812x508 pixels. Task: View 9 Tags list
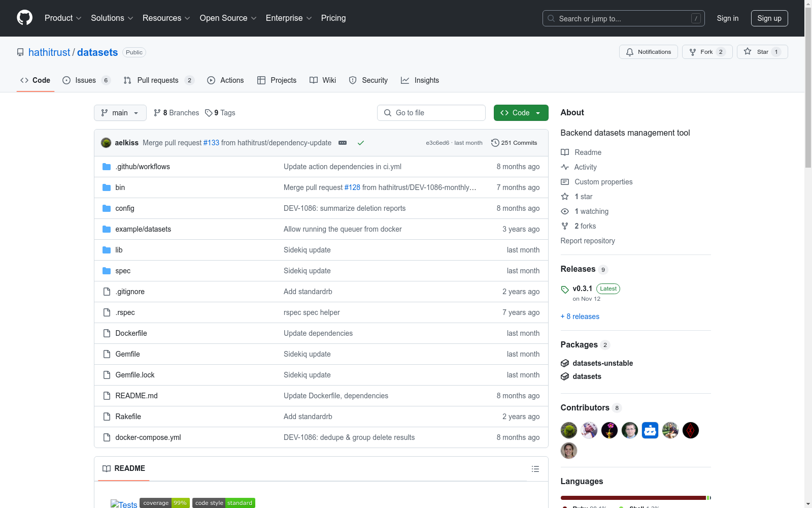220,113
